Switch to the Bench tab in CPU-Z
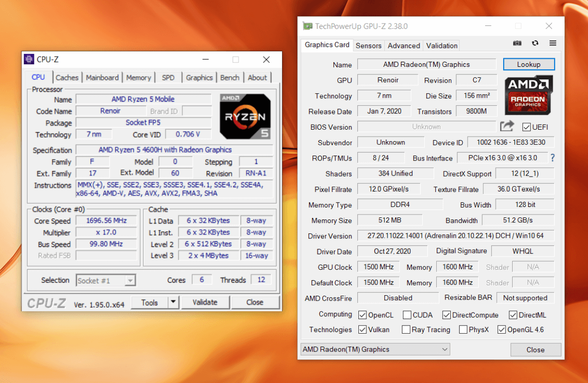The width and height of the screenshot is (588, 383). coord(230,77)
